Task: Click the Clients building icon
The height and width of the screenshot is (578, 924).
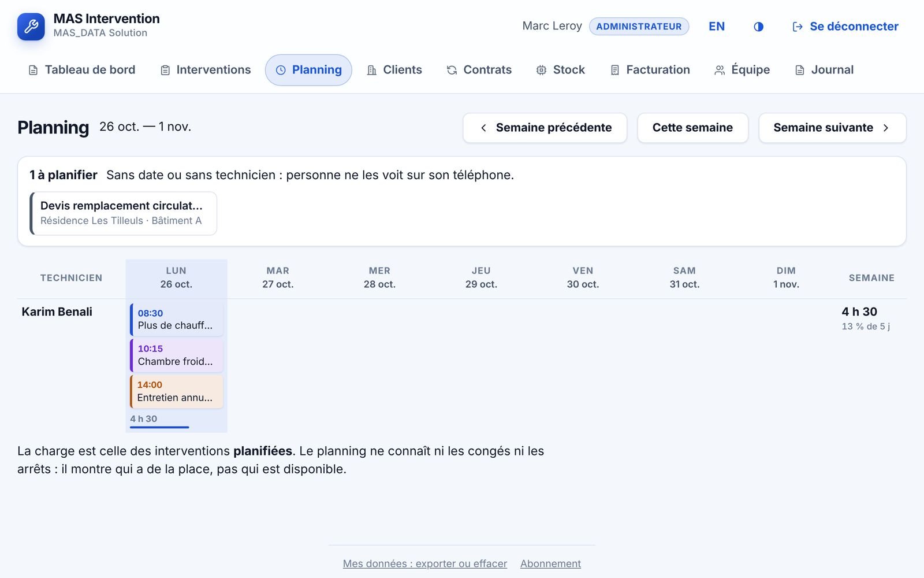Action: tap(372, 71)
